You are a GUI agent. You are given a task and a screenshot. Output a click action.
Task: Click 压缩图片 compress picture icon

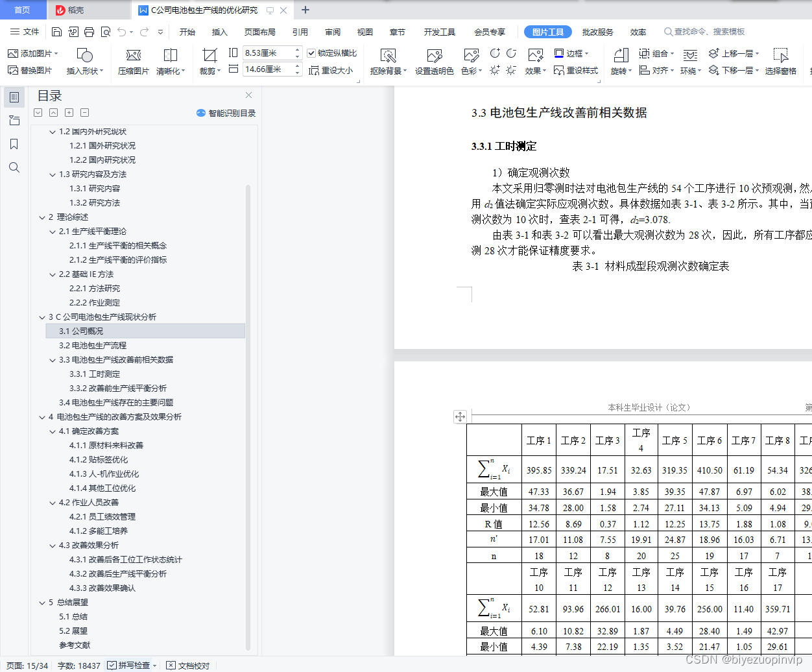[x=134, y=62]
